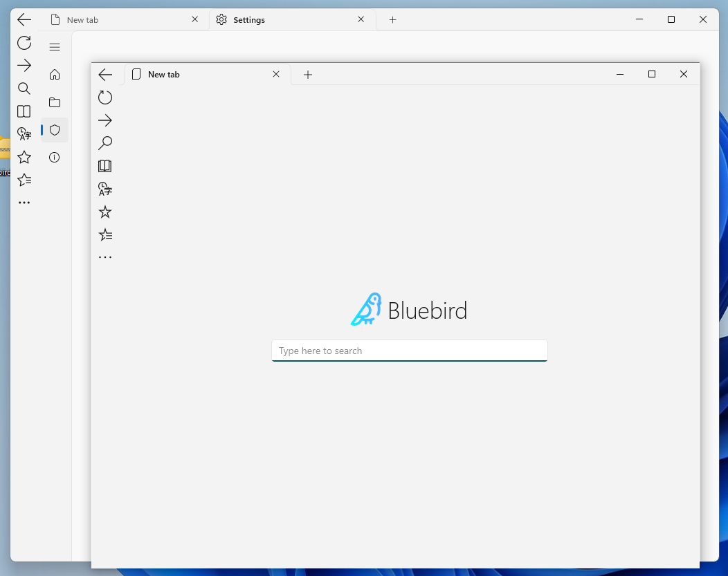Open page search with the magnifier icon

tap(105, 142)
